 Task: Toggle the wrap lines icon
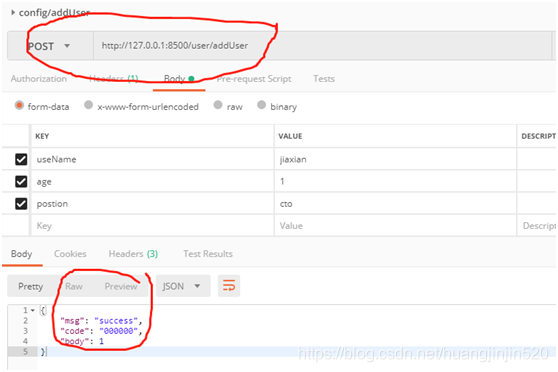pos(229,285)
